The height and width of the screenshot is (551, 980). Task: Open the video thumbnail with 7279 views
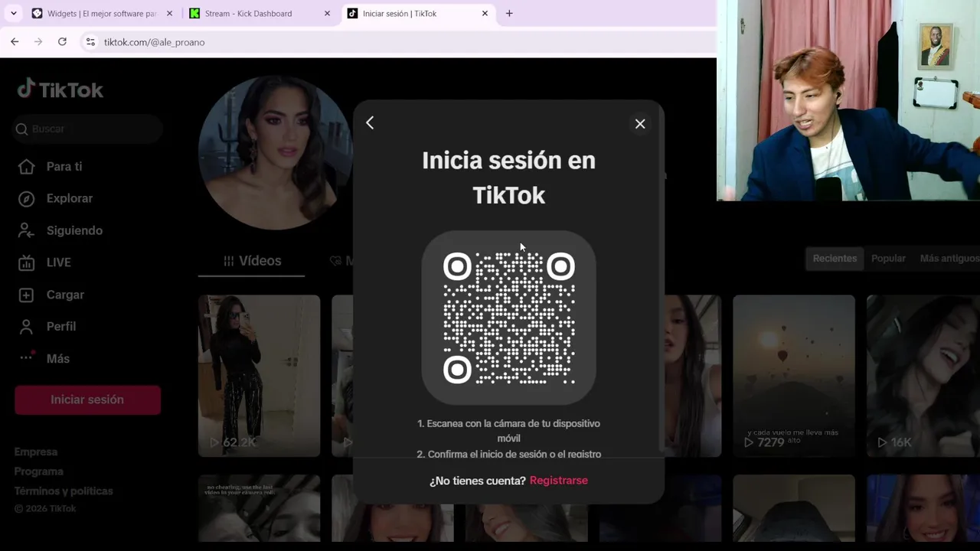pos(794,376)
